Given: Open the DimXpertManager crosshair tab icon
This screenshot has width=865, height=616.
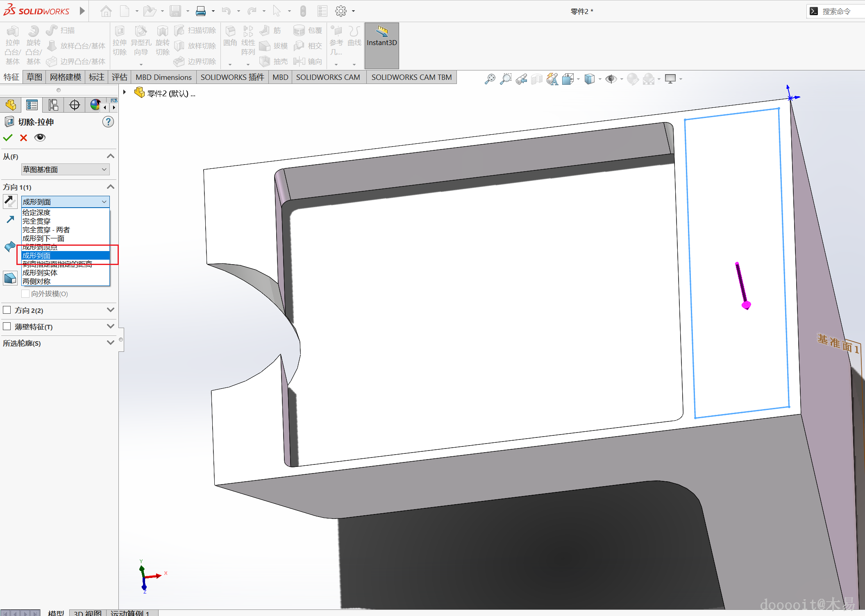Looking at the screenshot, I should [74, 105].
